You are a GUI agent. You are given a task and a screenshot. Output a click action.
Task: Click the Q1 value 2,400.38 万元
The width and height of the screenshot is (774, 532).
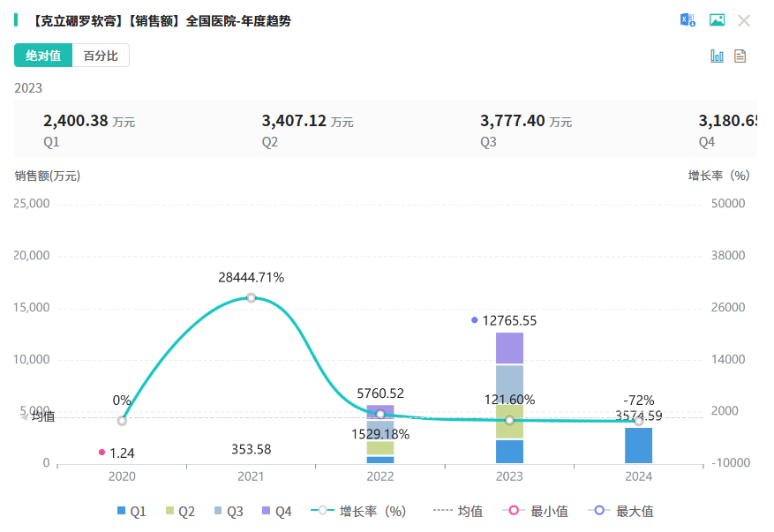89,121
